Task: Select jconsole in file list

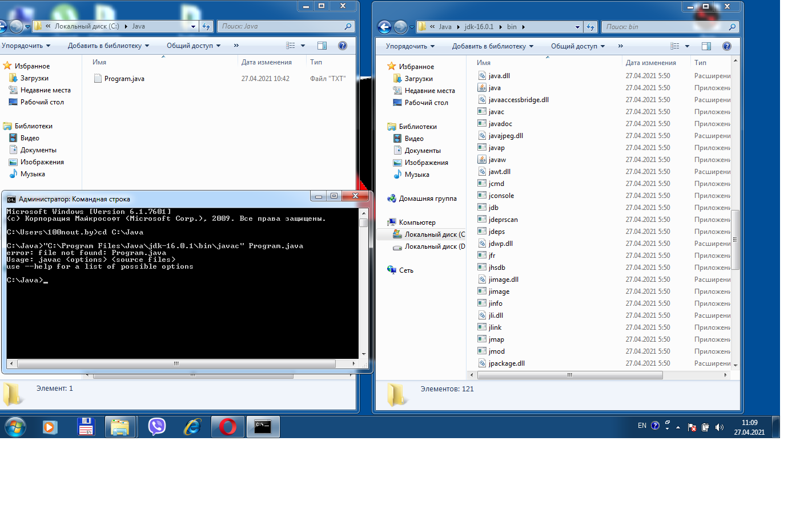Action: (501, 196)
